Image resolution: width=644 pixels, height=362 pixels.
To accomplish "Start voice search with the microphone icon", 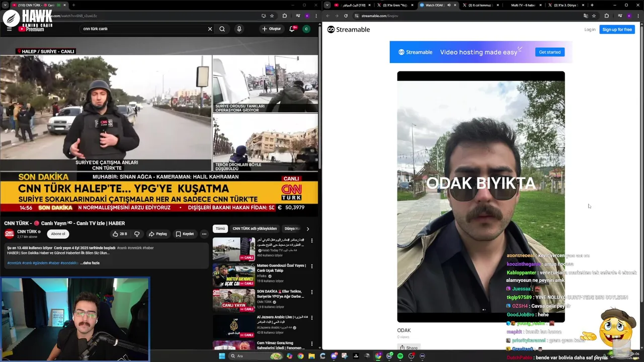I will (239, 29).
